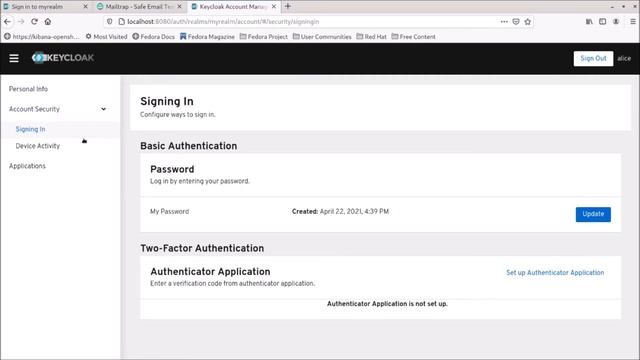Bookmark this page with the star icon
Screen dimensions: 640x360
coord(528,22)
